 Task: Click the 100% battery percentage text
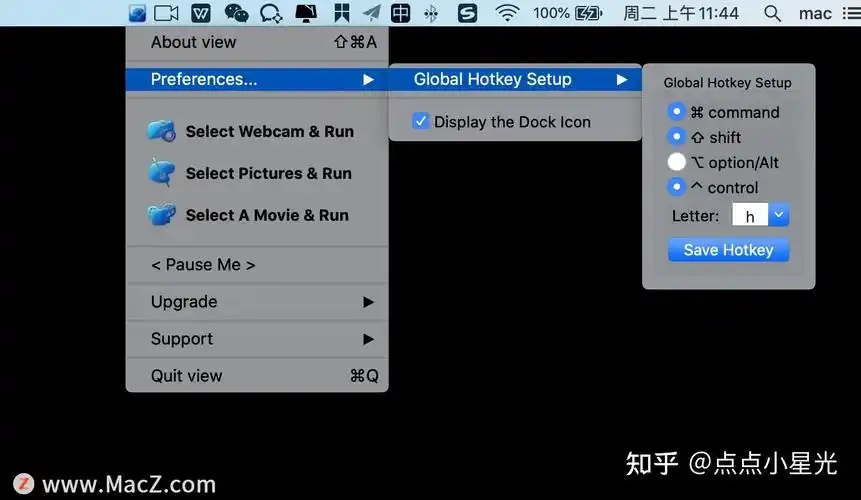pyautogui.click(x=551, y=13)
